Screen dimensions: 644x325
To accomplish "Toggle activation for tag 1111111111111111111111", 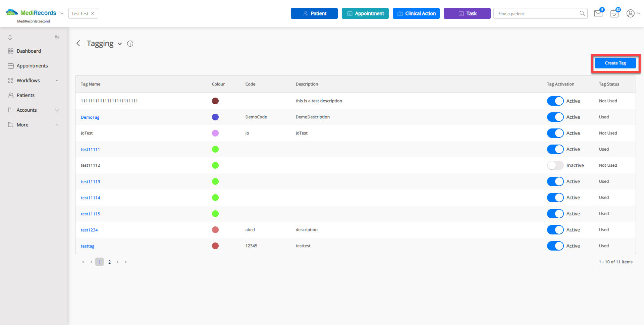I will 555,101.
